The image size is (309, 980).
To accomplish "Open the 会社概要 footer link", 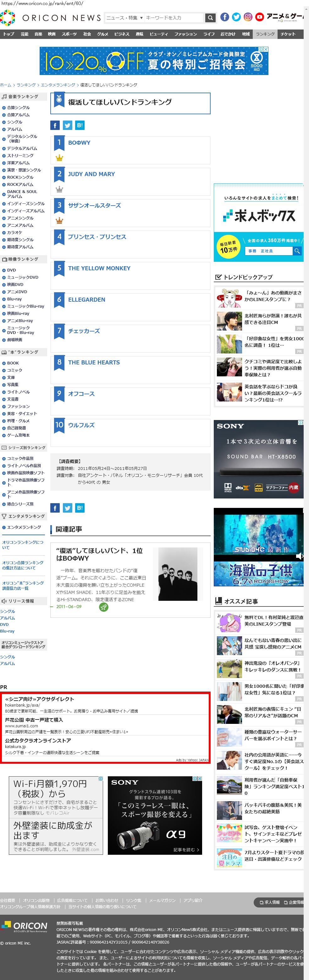I will click(8, 900).
